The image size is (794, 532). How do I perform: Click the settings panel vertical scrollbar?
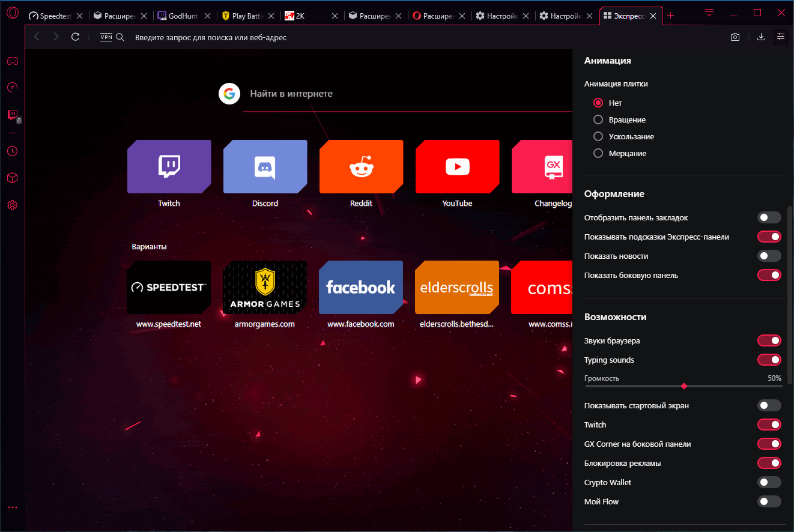tap(790, 295)
